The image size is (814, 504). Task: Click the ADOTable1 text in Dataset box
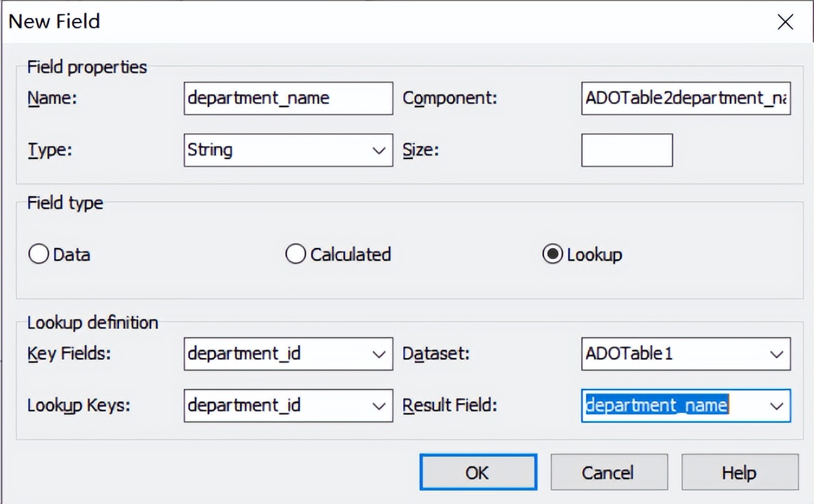pyautogui.click(x=629, y=354)
